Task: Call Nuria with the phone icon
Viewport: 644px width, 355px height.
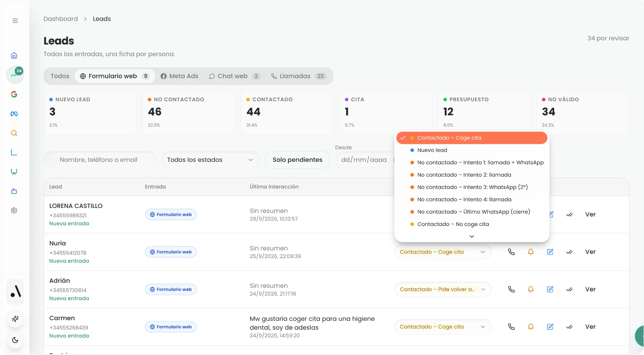Action: (511, 252)
